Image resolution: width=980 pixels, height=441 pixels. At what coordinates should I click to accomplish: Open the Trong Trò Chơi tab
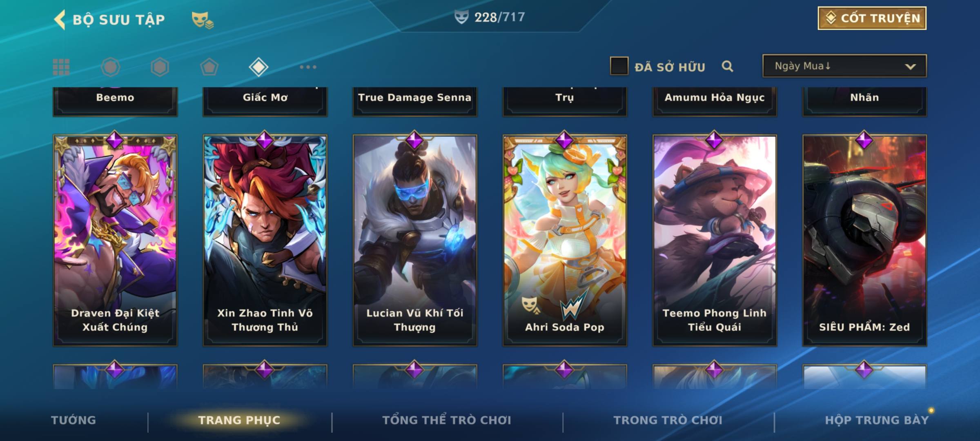click(x=668, y=420)
